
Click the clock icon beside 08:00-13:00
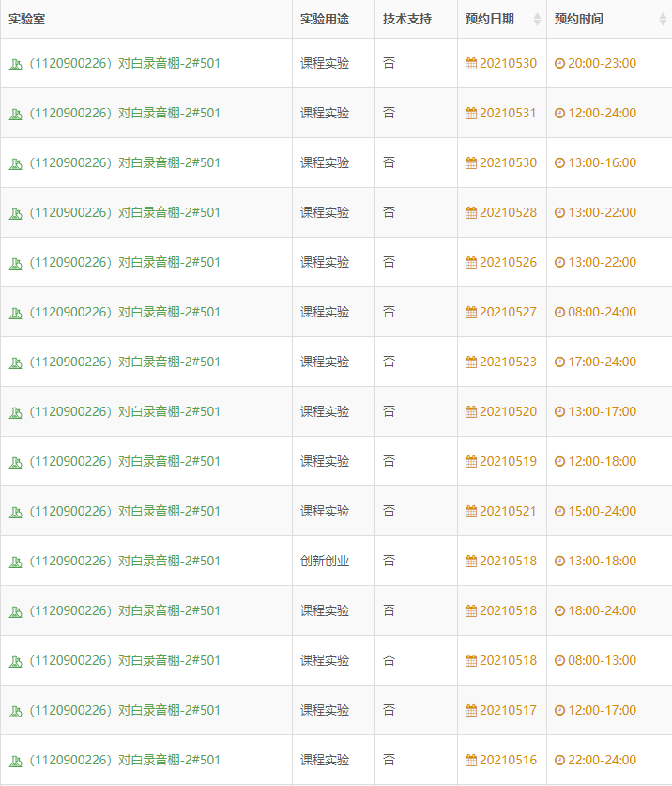click(x=559, y=661)
